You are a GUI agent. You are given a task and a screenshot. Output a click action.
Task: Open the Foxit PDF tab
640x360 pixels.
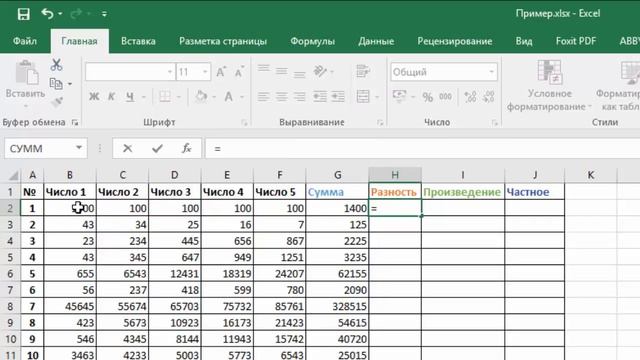pyautogui.click(x=576, y=41)
